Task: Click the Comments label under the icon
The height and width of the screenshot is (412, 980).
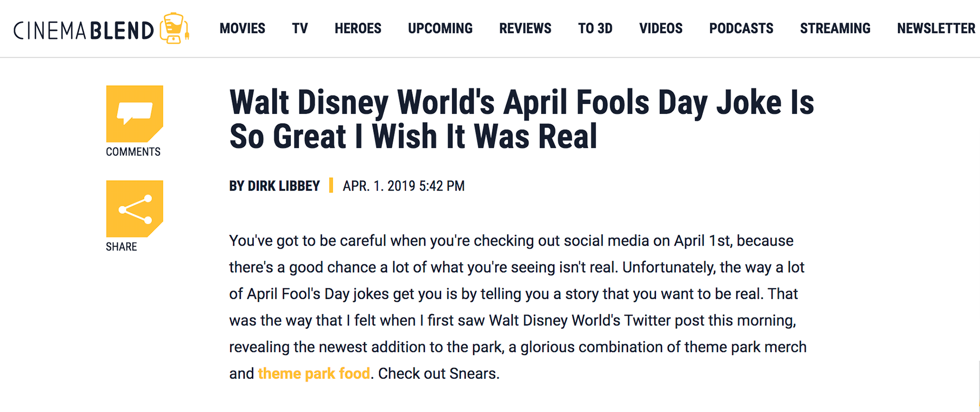Action: point(133,152)
